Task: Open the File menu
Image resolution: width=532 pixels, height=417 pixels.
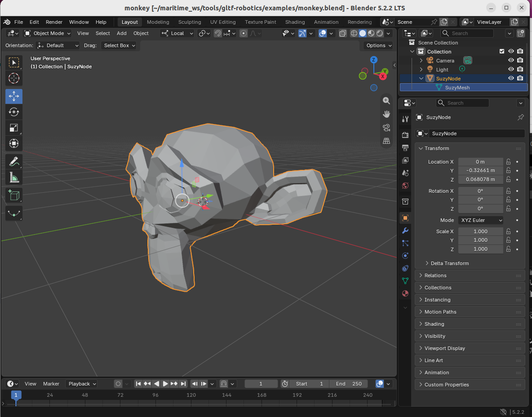Action: point(19,22)
